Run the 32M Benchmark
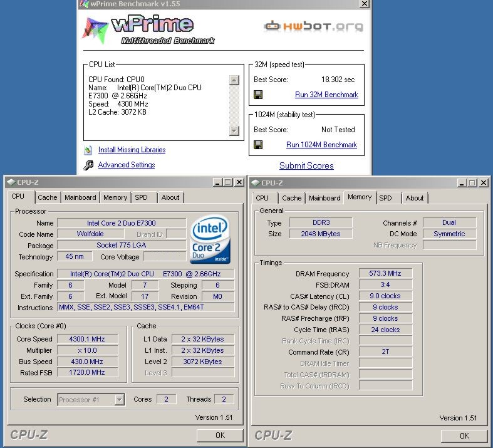The width and height of the screenshot is (493, 448). [326, 95]
